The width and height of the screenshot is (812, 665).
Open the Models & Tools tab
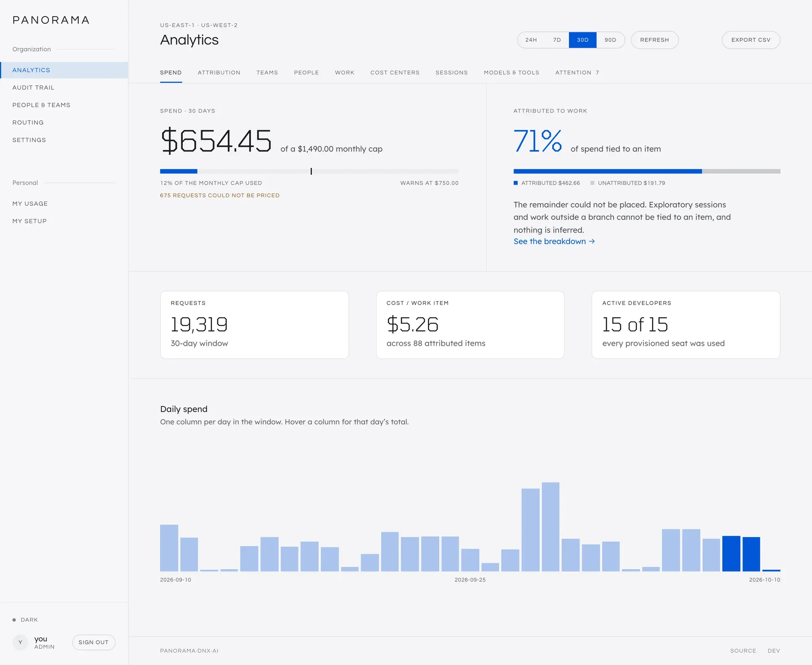click(512, 73)
